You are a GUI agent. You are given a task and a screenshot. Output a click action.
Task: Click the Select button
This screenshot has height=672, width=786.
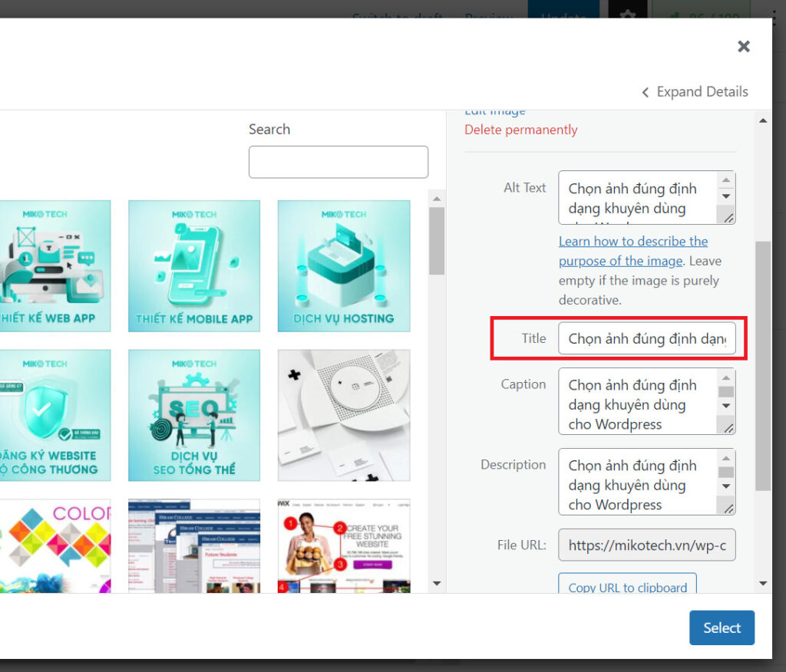(722, 628)
